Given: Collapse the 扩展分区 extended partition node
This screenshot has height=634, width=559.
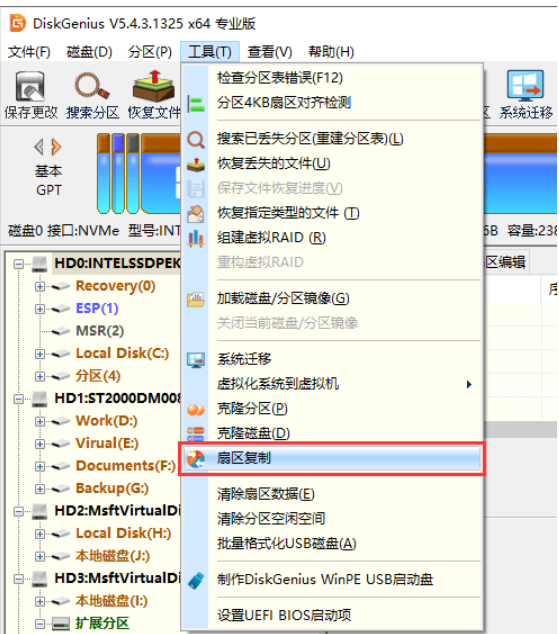Looking at the screenshot, I should [40, 624].
